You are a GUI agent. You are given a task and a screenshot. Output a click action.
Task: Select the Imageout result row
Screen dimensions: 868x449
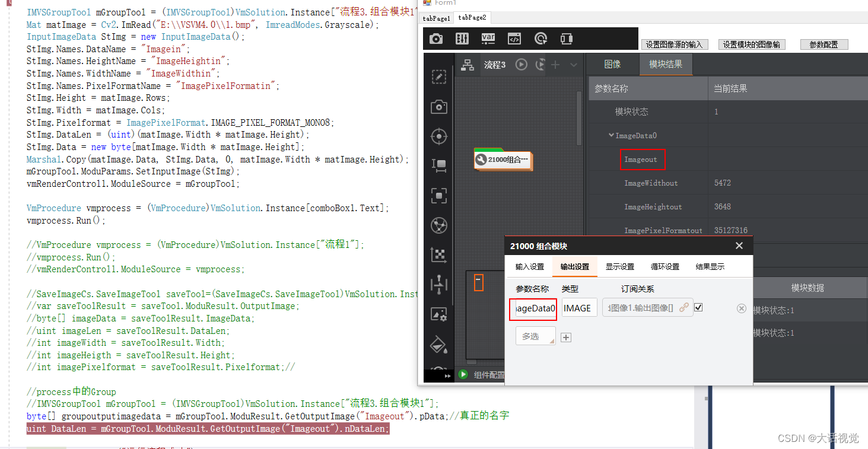(x=728, y=159)
